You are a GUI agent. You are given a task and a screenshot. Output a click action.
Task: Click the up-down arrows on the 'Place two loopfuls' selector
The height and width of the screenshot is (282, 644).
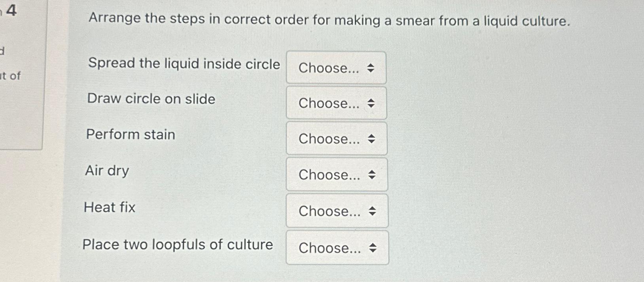[373, 248]
